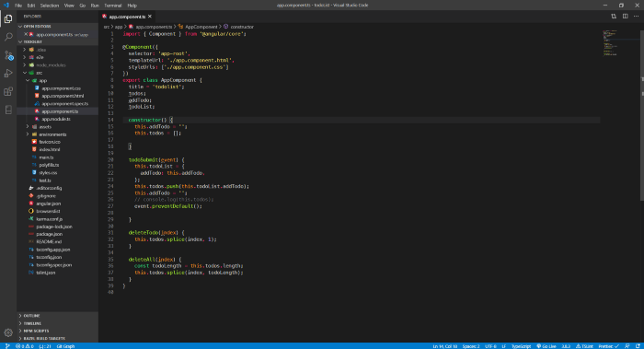The width and height of the screenshot is (644, 349).
Task: Change file encoding UTF-8
Action: click(x=490, y=346)
